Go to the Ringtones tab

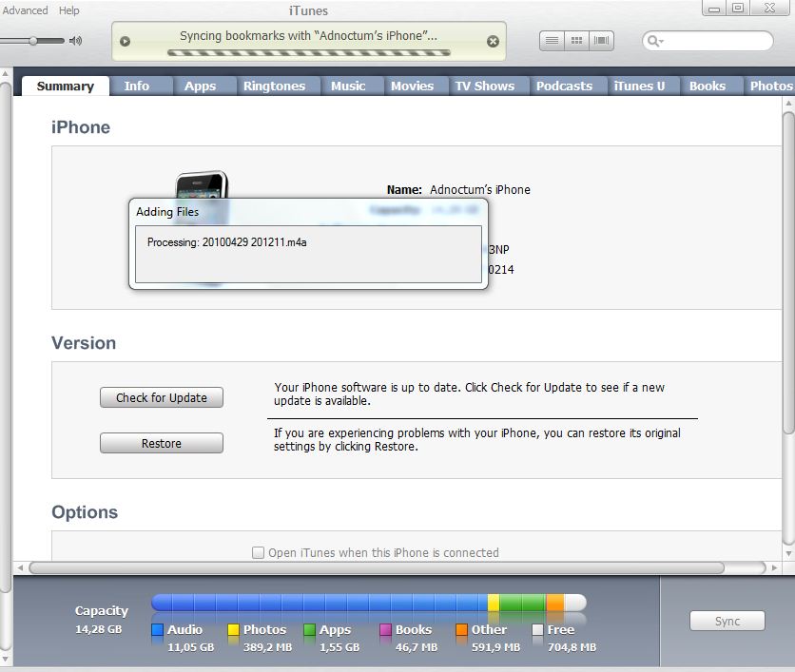click(274, 86)
